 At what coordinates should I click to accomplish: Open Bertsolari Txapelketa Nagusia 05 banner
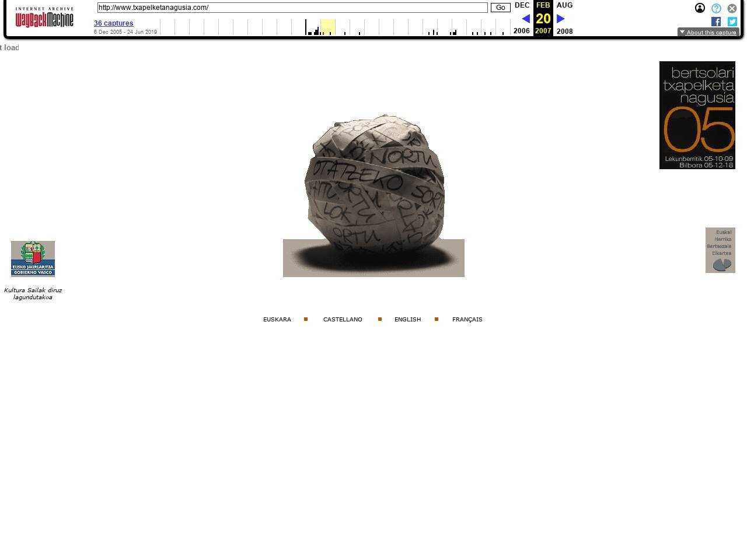(x=697, y=115)
